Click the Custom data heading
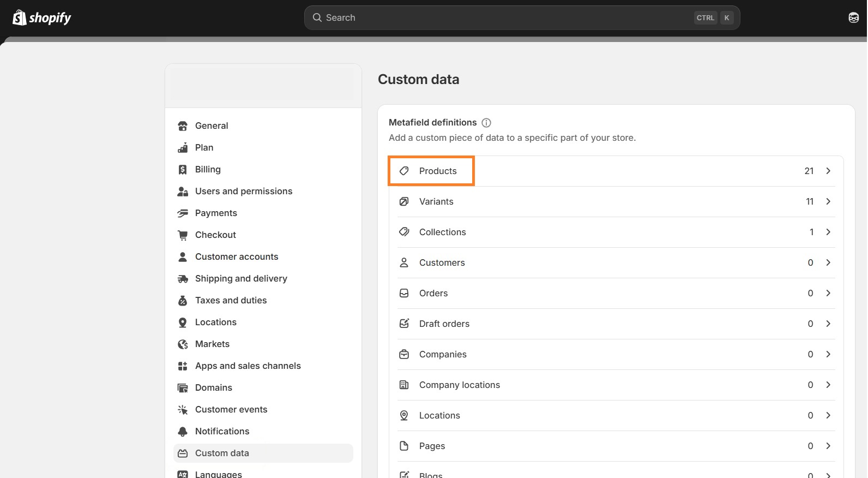The height and width of the screenshot is (478, 868). pos(419,80)
